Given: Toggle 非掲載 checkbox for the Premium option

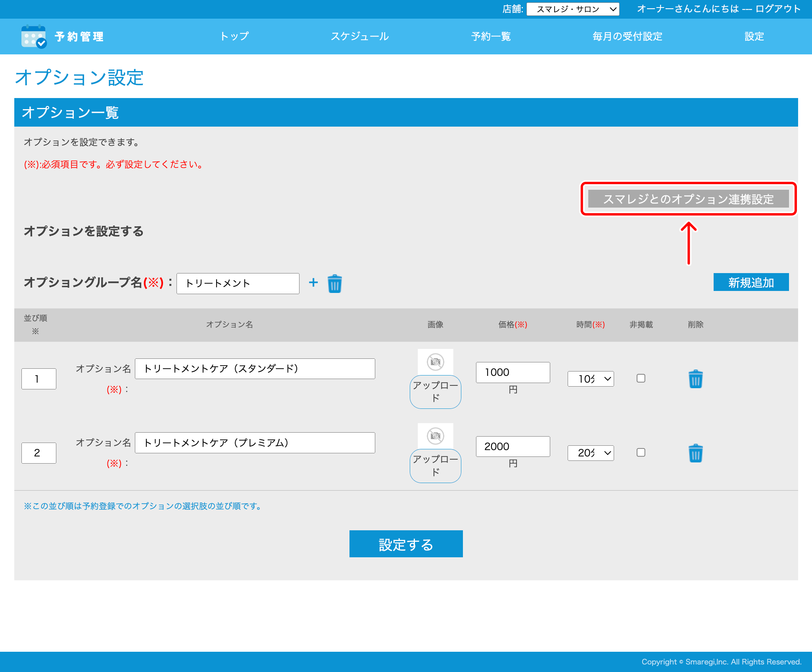Looking at the screenshot, I should (x=641, y=452).
